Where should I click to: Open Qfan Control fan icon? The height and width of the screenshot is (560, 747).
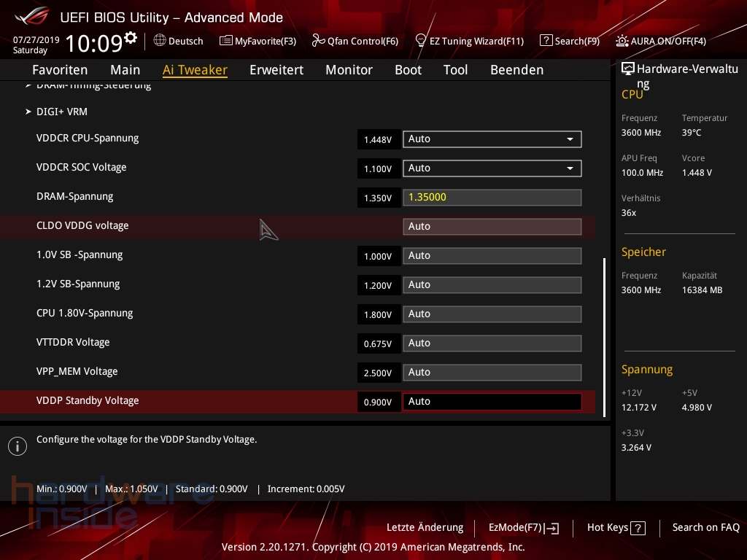[x=318, y=41]
